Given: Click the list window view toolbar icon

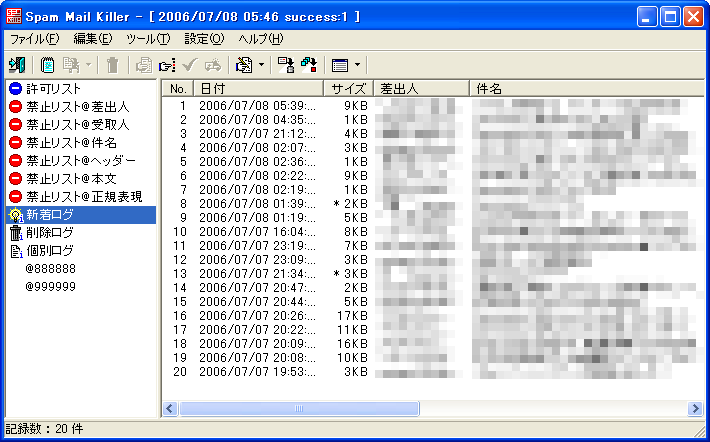Looking at the screenshot, I should click(x=340, y=65).
